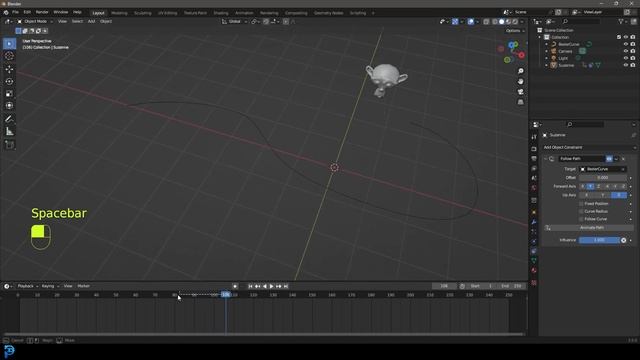Image resolution: width=640 pixels, height=360 pixels.
Task: Open the Tool properties tab
Action: click(534, 137)
